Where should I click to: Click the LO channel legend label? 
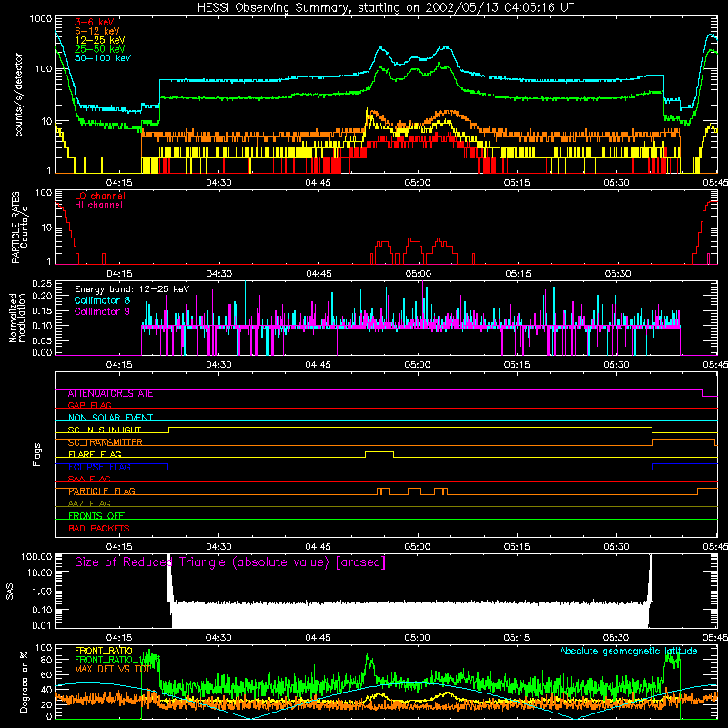[100, 196]
